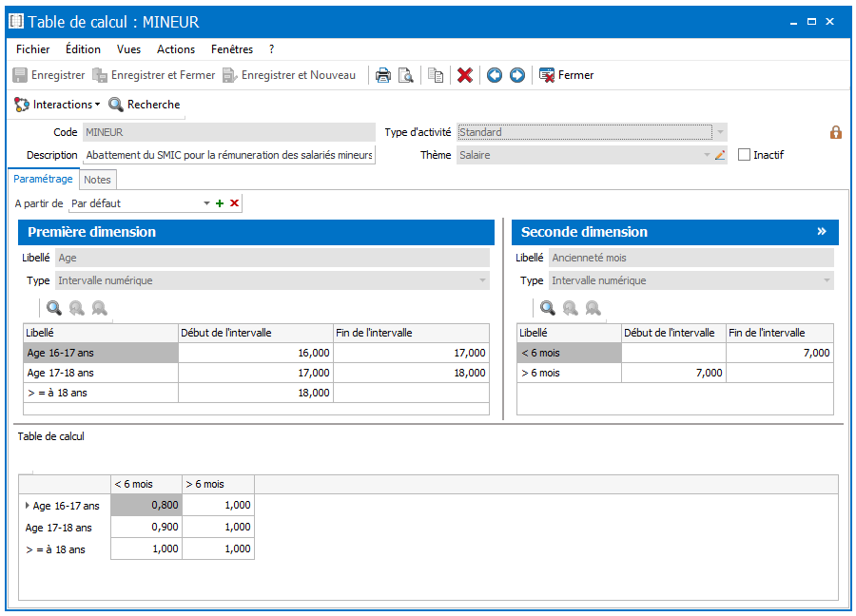Click first magnifier icon in Seconde dimension
Image resolution: width=856 pixels, height=616 pixels.
(547, 308)
